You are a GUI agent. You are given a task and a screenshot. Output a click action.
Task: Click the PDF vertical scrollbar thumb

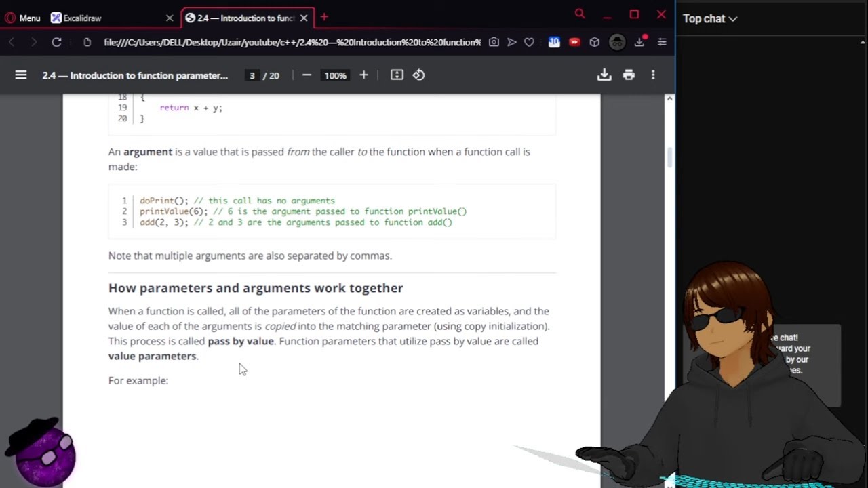(x=669, y=158)
